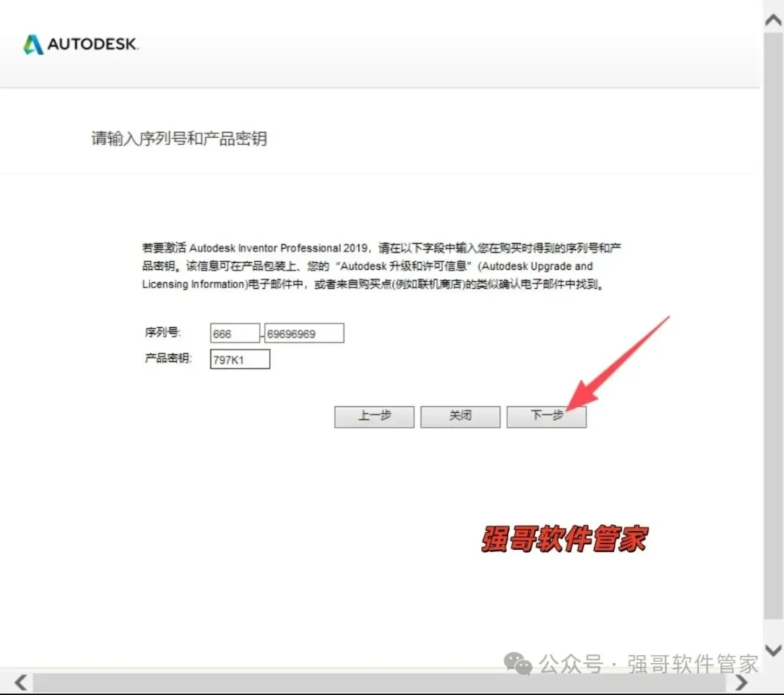Click the horizontal scrollbar right arrow
Viewport: 784px width, 695px height.
[741, 682]
